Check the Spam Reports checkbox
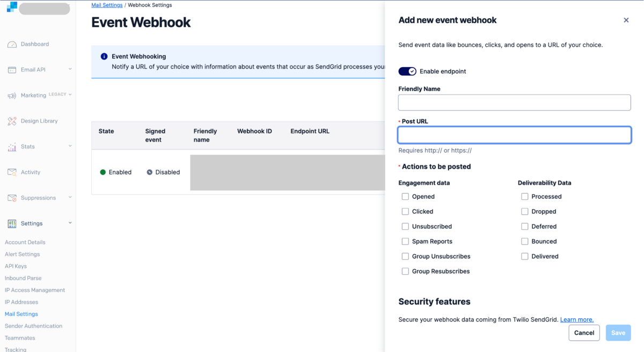 (405, 241)
